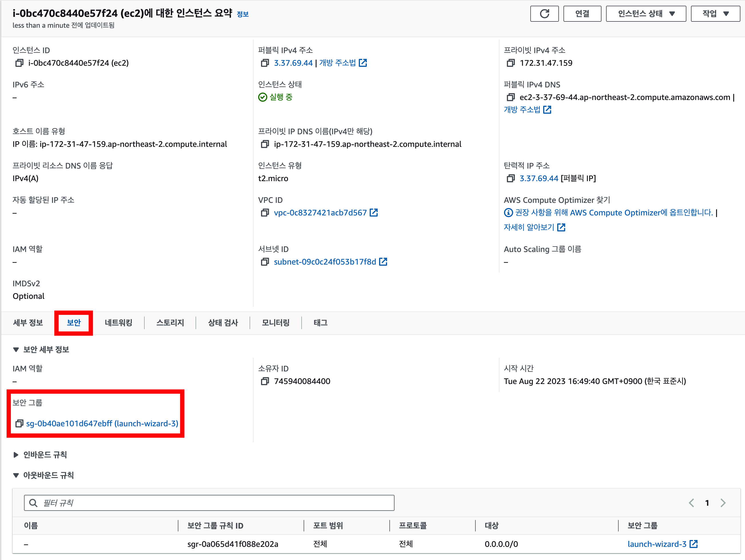Copy the private IPv4 address 172.31.47.159

tap(511, 63)
